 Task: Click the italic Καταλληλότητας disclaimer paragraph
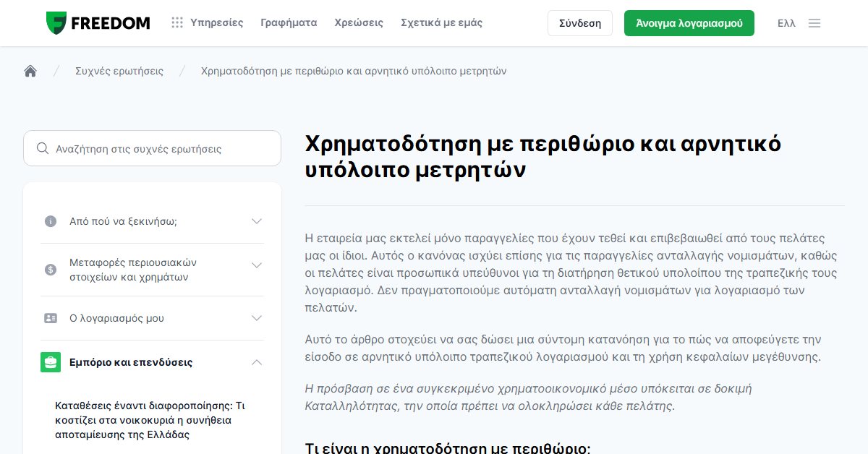[x=528, y=397]
